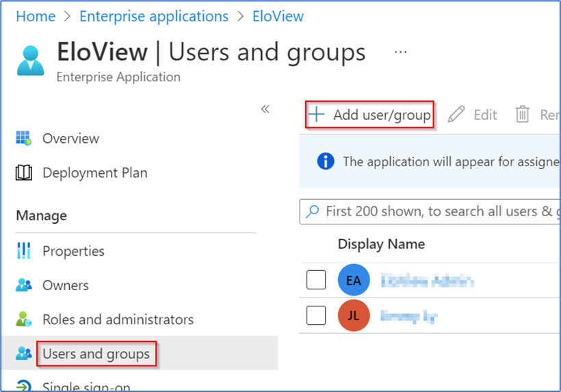Open Properties in the Manage section
This screenshot has height=392, width=561.
tap(73, 251)
